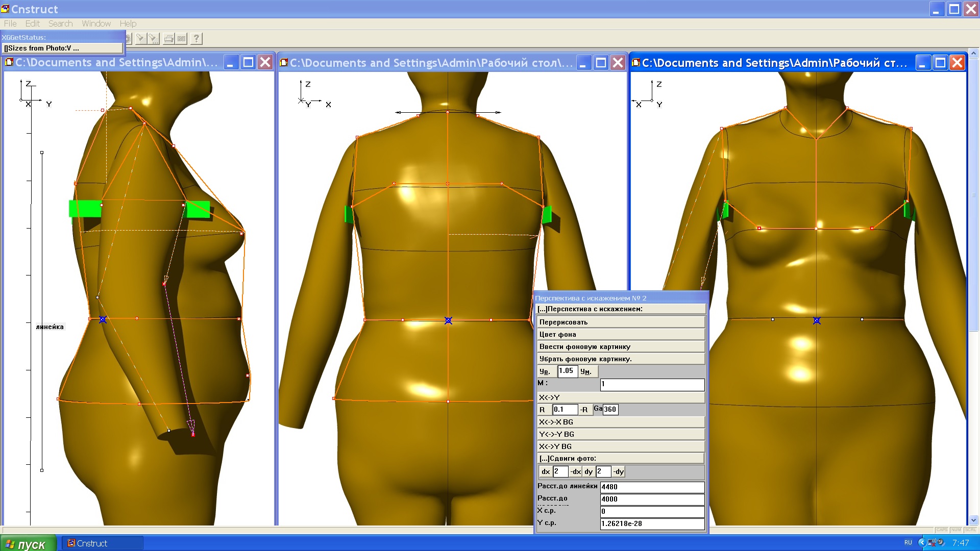Click the Перерисовать button
980x551 pixels.
(x=621, y=322)
